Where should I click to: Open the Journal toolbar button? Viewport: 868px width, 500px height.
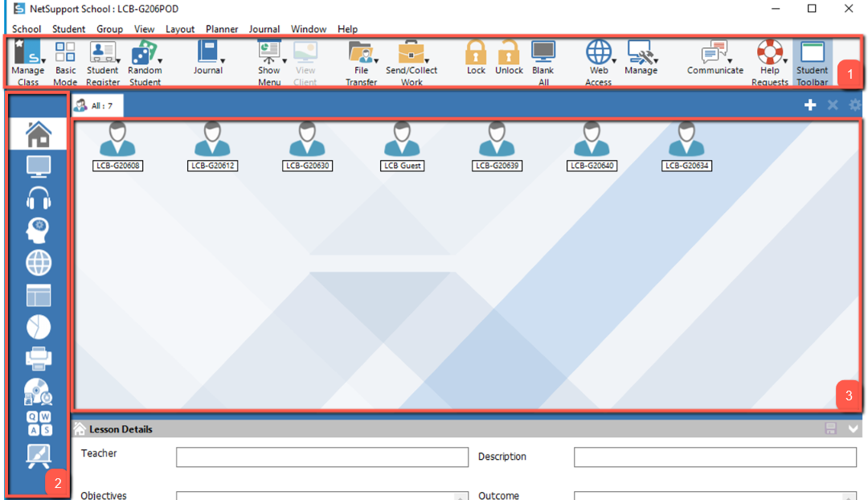point(207,58)
